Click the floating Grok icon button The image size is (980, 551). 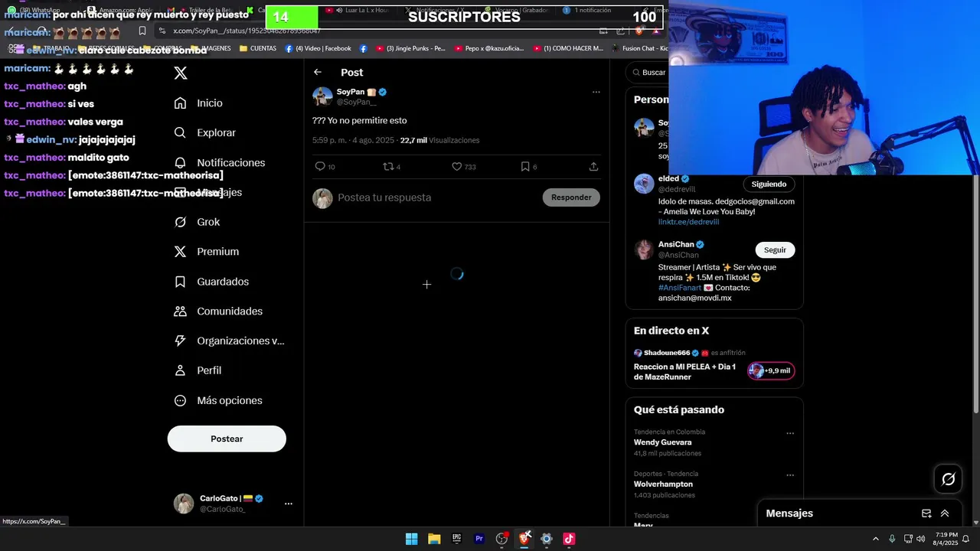[949, 479]
